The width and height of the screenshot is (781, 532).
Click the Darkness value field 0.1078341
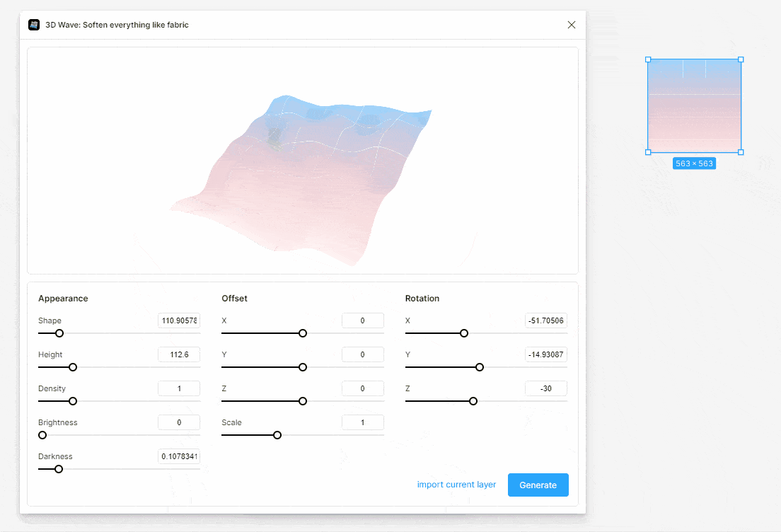(179, 456)
